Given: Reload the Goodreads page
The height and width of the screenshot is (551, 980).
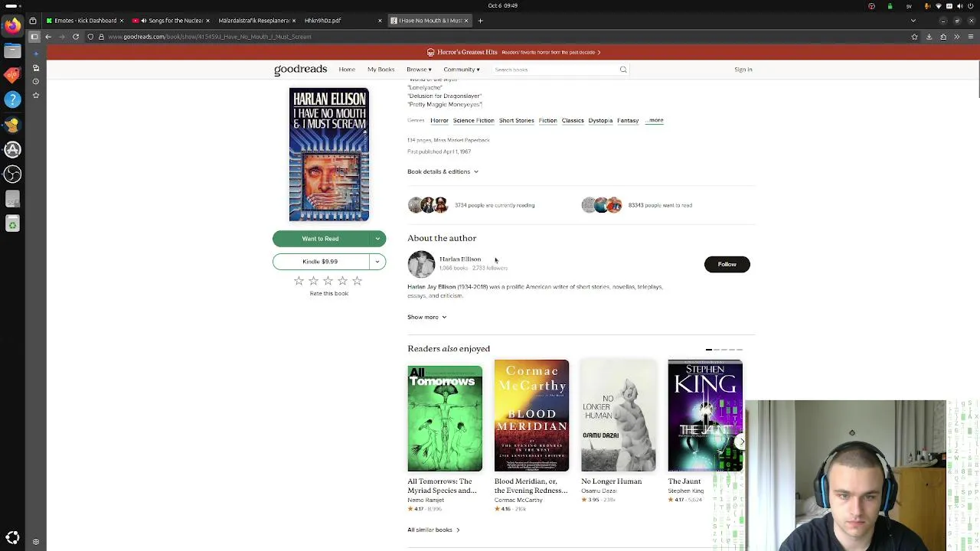Looking at the screenshot, I should click(x=76, y=37).
